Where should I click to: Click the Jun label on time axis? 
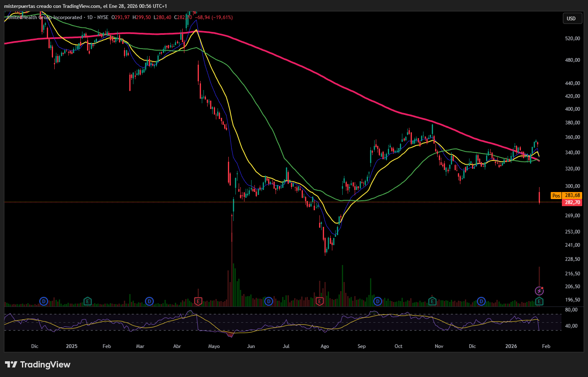251,346
